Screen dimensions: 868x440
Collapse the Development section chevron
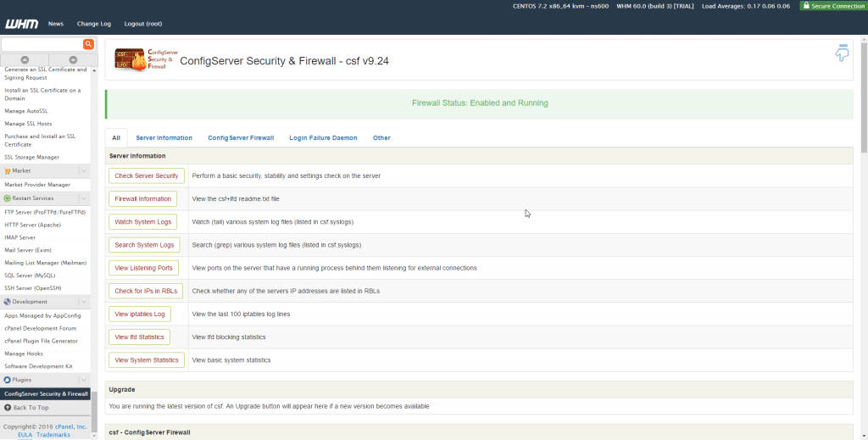[x=83, y=302]
